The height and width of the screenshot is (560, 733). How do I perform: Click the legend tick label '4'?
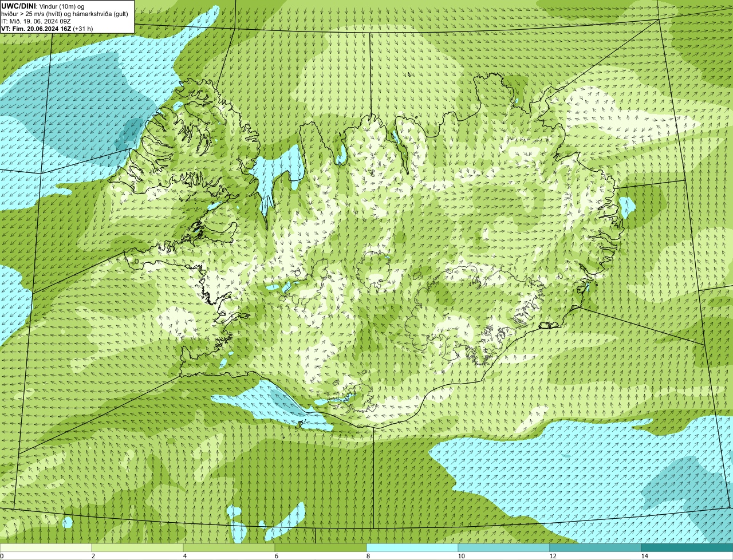click(x=184, y=556)
